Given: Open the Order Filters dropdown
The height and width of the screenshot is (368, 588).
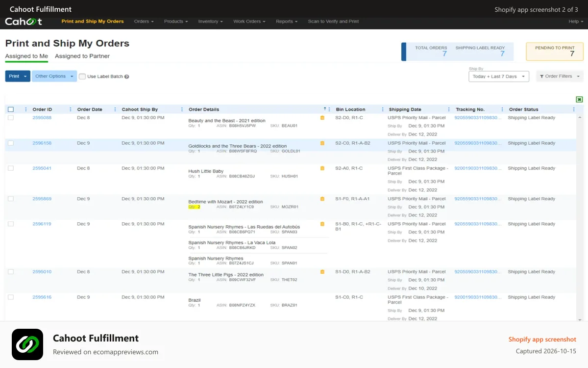Looking at the screenshot, I should pyautogui.click(x=560, y=77).
